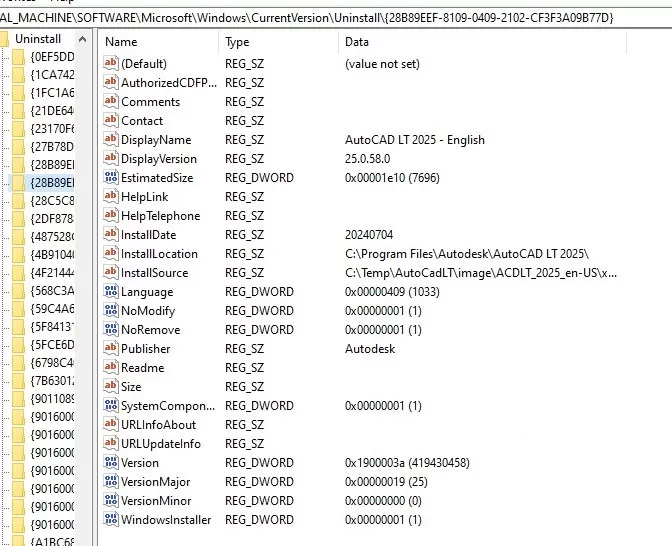Click the DWORD icon next to NoRemove
Viewport: 672px width, 546px height.
coord(111,329)
